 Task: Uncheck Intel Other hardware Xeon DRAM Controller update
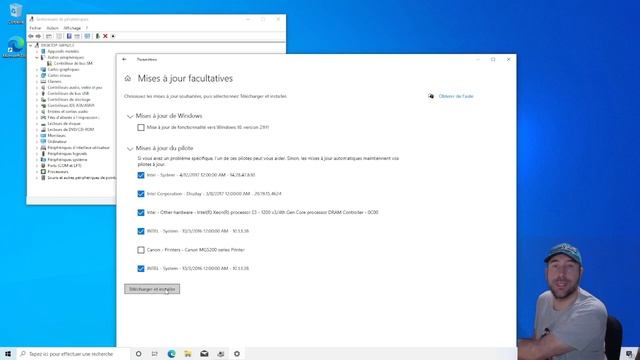(x=141, y=213)
